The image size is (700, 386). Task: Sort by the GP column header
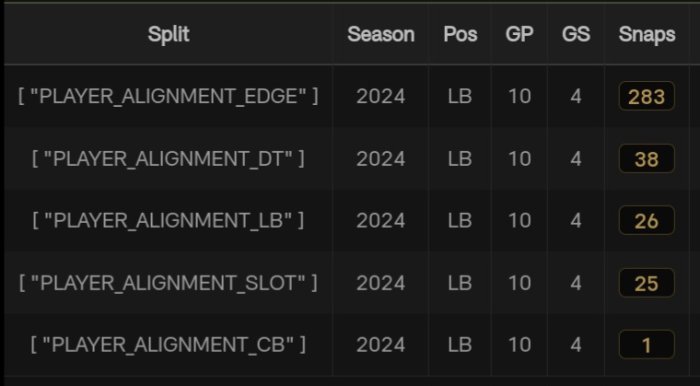[x=519, y=34]
